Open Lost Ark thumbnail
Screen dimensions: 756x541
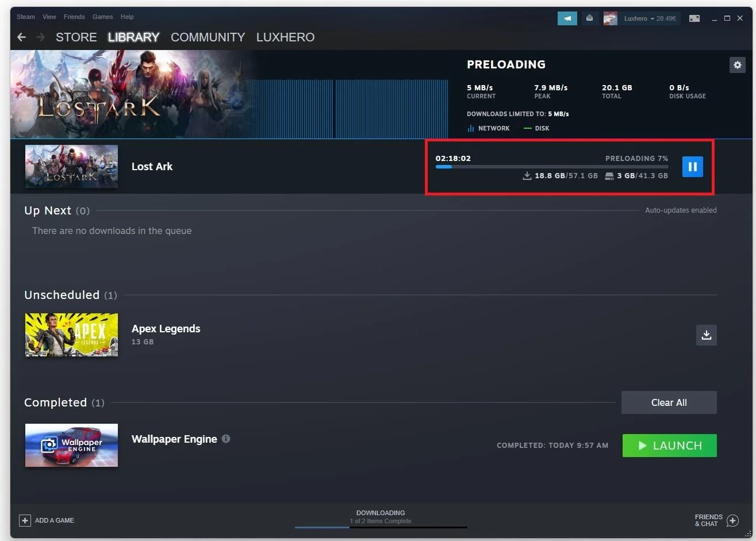(71, 166)
